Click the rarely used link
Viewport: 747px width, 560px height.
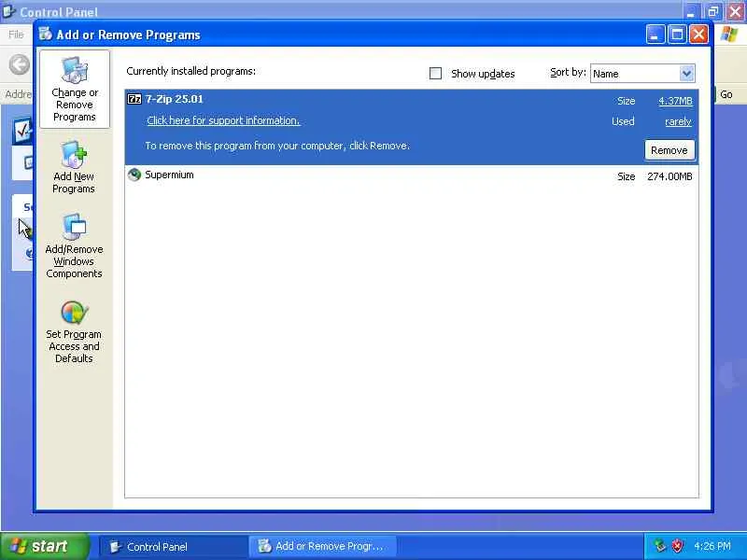[678, 122]
